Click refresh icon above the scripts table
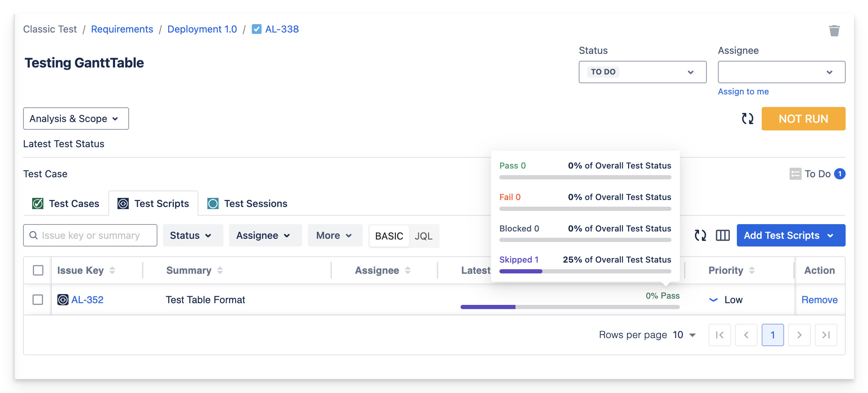The height and width of the screenshot is (393, 868). pyautogui.click(x=700, y=235)
